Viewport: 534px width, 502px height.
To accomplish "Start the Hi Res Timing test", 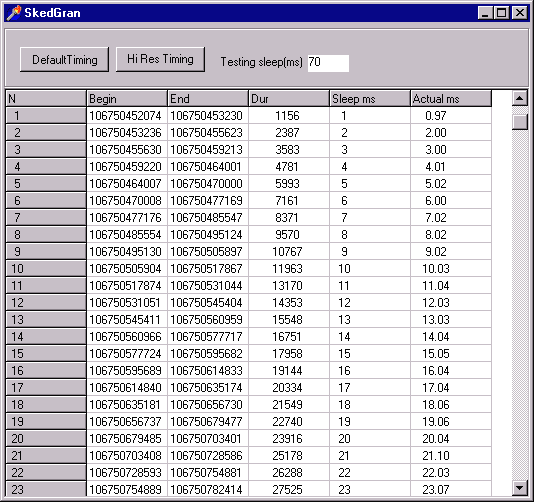I will [160, 59].
